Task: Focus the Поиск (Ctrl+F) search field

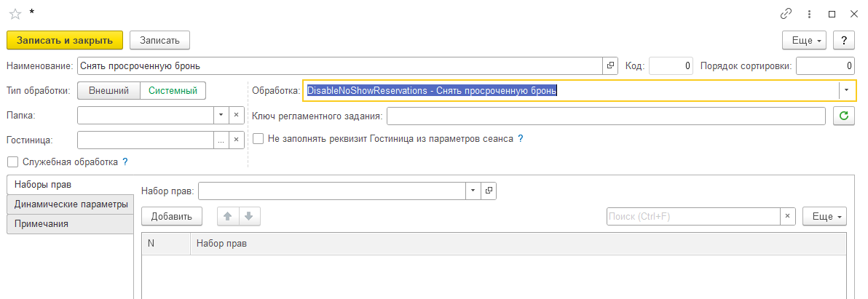Action: pyautogui.click(x=694, y=216)
